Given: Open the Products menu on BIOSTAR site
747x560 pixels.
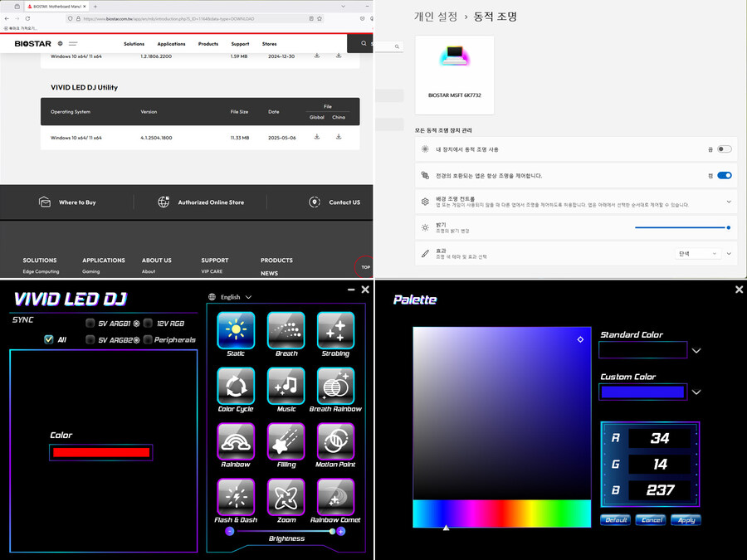Looking at the screenshot, I should coord(208,44).
